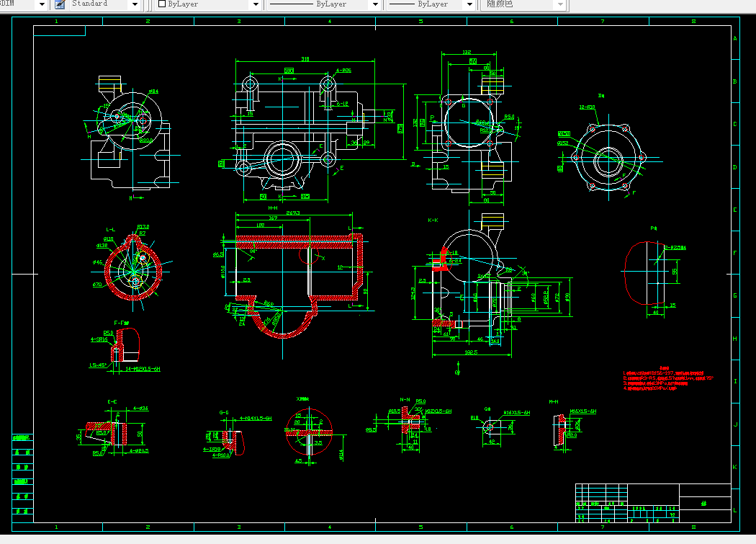Open the ByLayer lineweight dropdown
The width and height of the screenshot is (756, 544).
pos(469,4)
